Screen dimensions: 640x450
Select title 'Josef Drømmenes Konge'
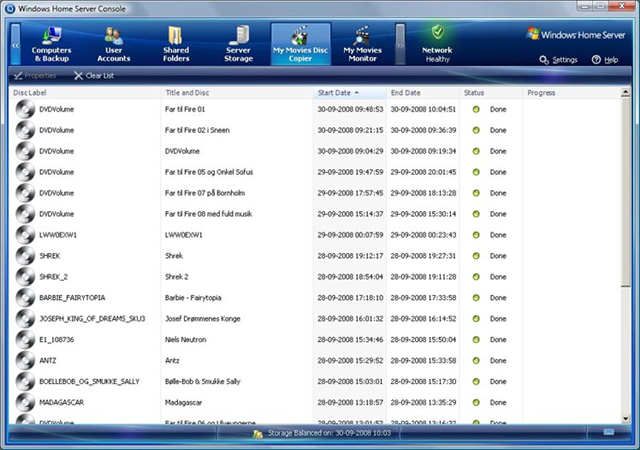202,319
